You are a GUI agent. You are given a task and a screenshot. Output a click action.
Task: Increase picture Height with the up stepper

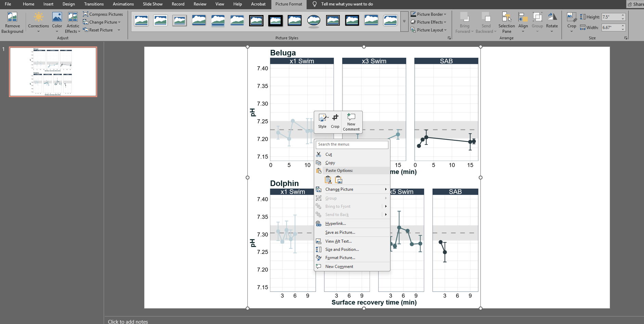click(x=623, y=15)
